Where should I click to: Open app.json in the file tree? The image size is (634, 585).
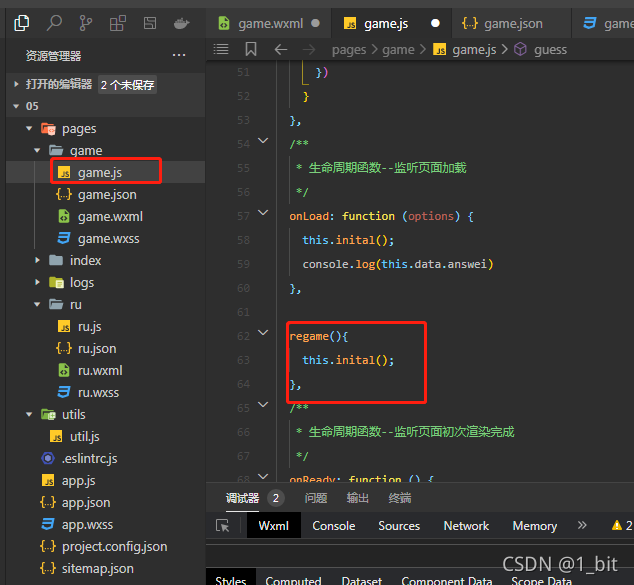(86, 503)
